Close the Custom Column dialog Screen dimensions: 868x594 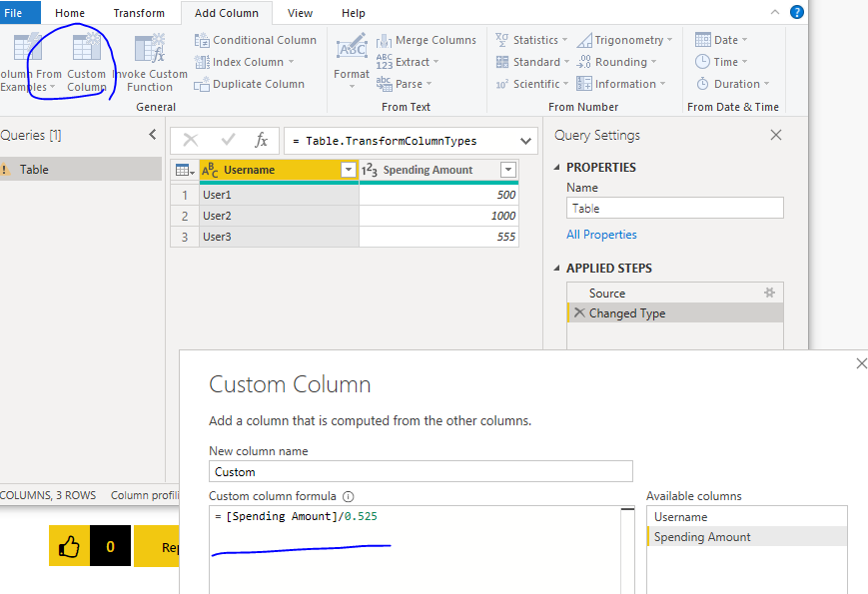861,363
